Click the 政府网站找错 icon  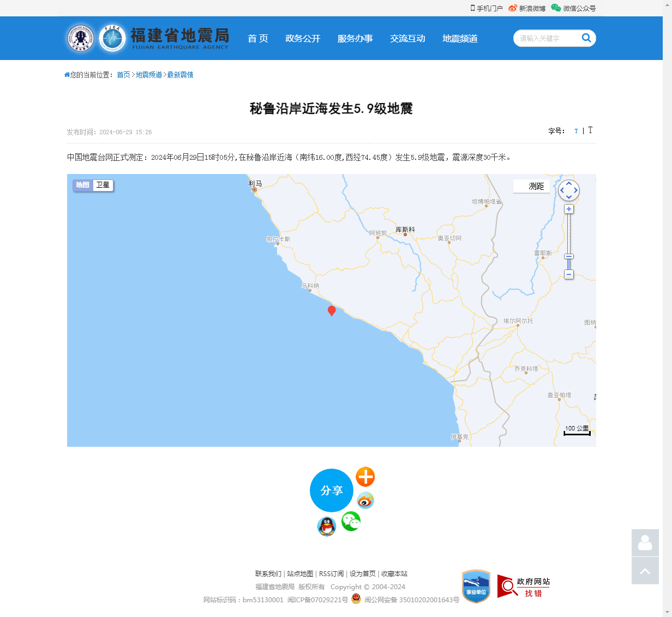524,586
